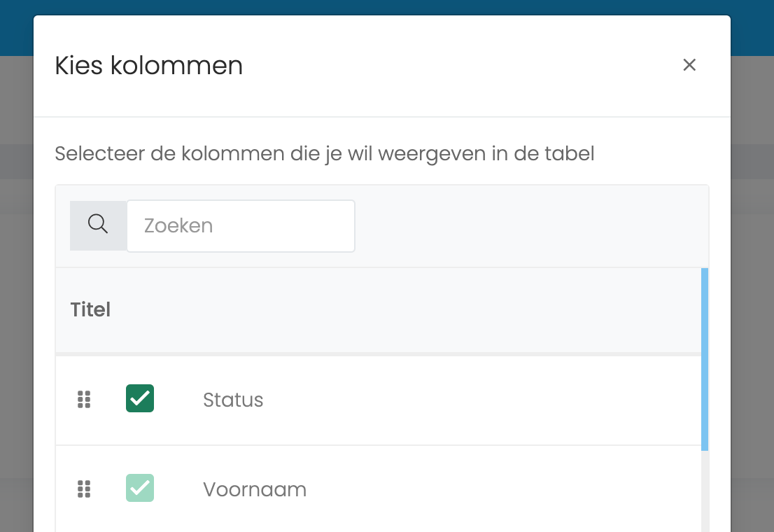Image resolution: width=774 pixels, height=532 pixels.
Task: Select the Status label text
Action: [233, 400]
